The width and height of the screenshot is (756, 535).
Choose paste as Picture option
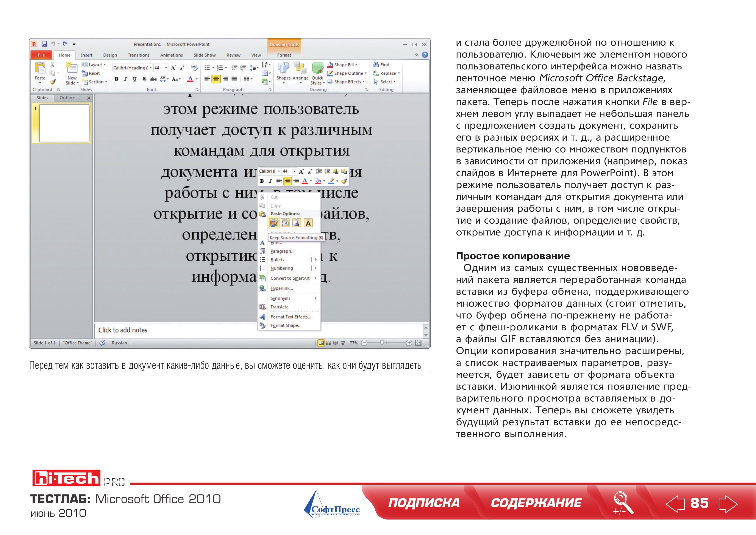(x=297, y=223)
